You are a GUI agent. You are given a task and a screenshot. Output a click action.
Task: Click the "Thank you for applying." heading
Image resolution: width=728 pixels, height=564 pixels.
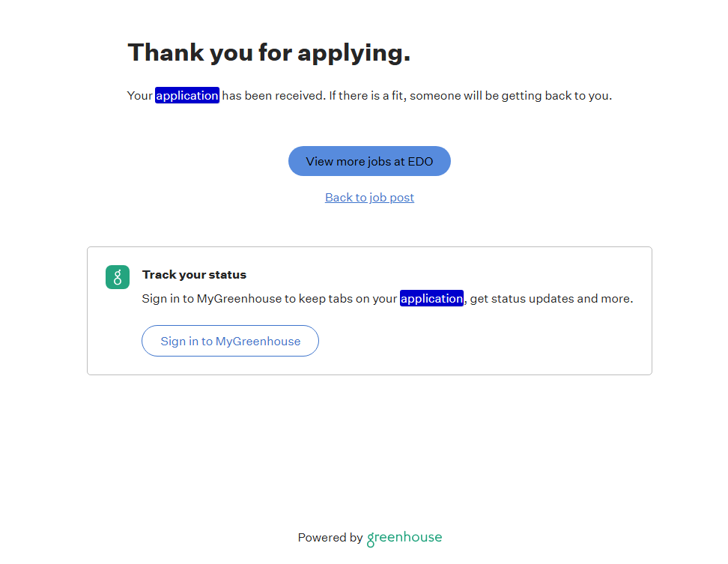click(269, 52)
